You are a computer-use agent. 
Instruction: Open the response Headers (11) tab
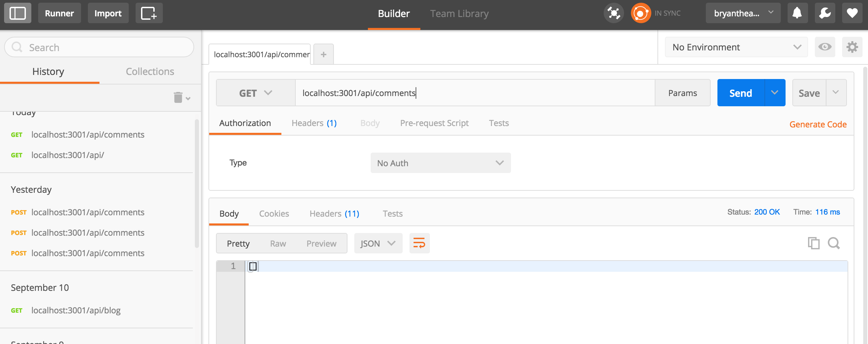pos(334,214)
